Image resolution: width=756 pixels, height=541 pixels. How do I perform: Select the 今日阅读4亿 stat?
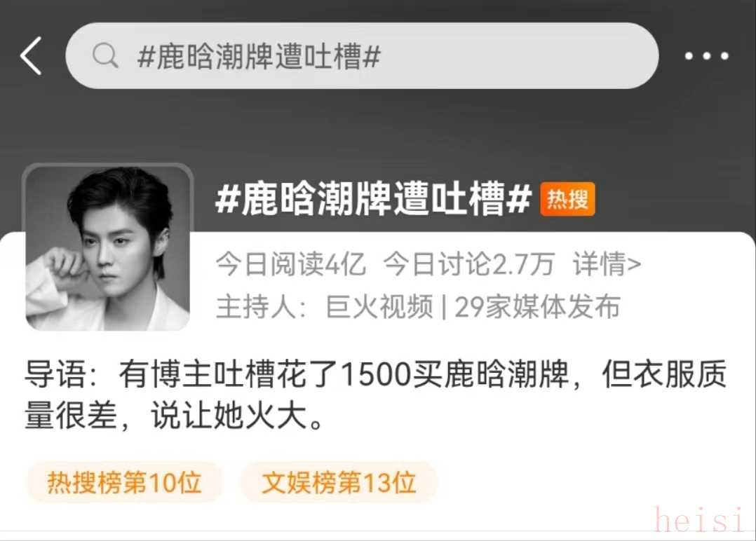click(291, 264)
